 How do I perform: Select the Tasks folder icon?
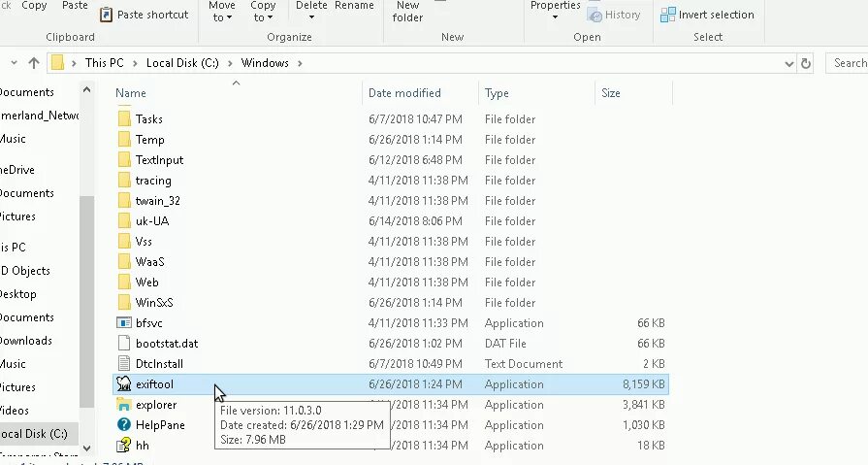[124, 119]
